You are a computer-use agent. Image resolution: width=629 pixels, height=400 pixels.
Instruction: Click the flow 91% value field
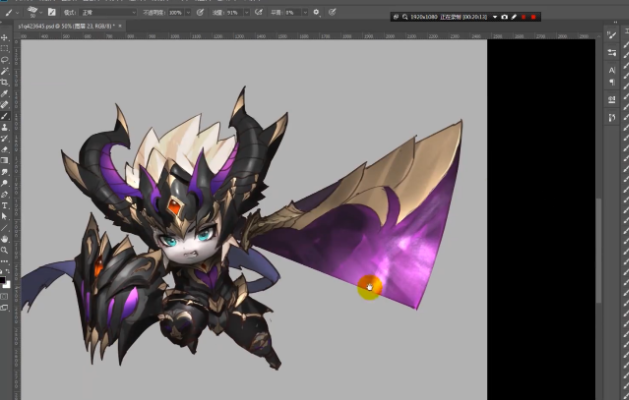[233, 12]
